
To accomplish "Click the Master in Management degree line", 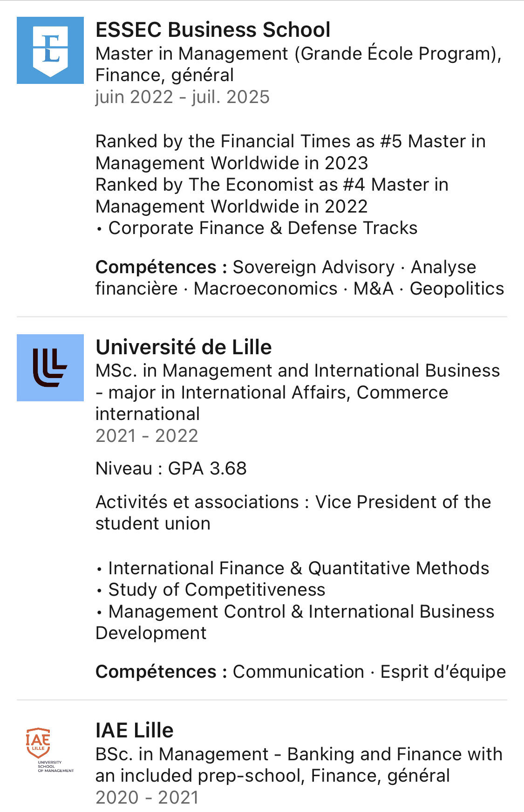I will 299,64.
